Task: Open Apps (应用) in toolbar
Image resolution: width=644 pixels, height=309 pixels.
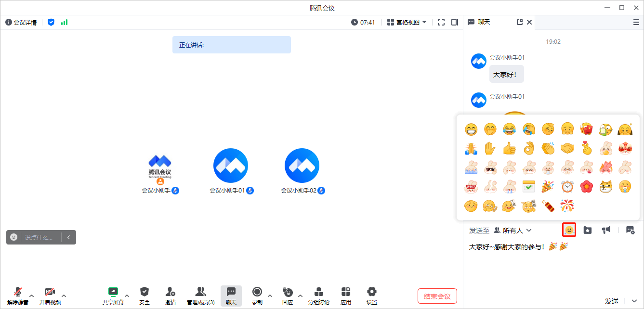Action: click(346, 296)
